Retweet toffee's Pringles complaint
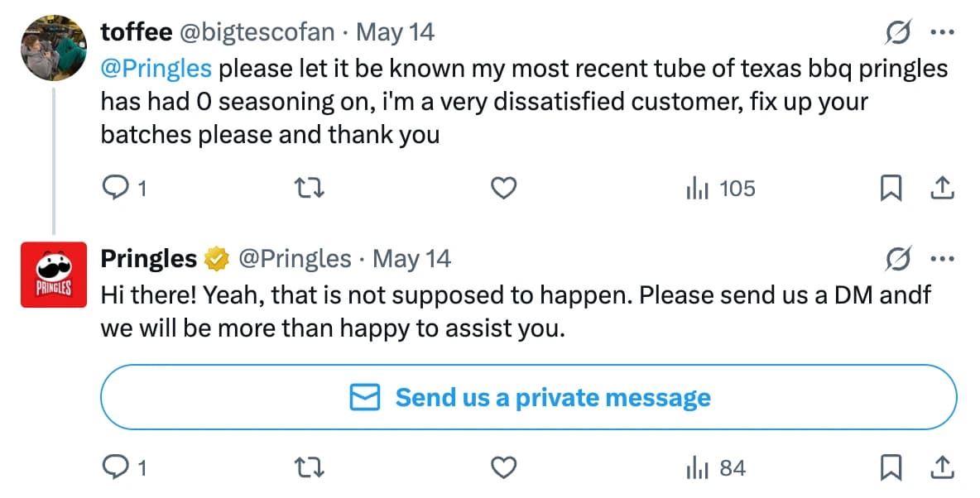 (310, 189)
